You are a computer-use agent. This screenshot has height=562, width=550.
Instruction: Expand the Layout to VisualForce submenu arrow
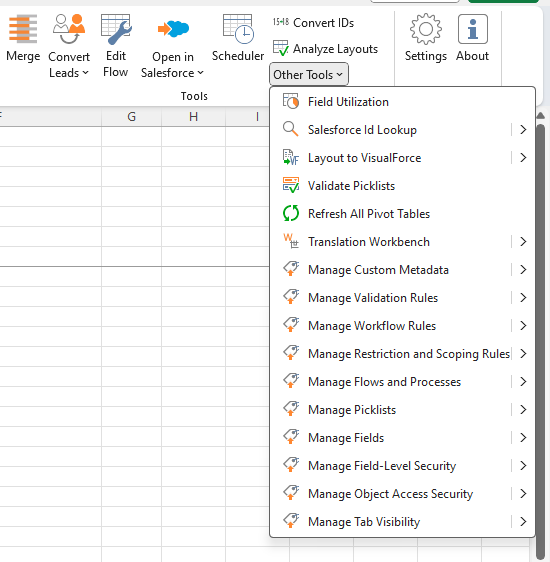click(x=523, y=157)
